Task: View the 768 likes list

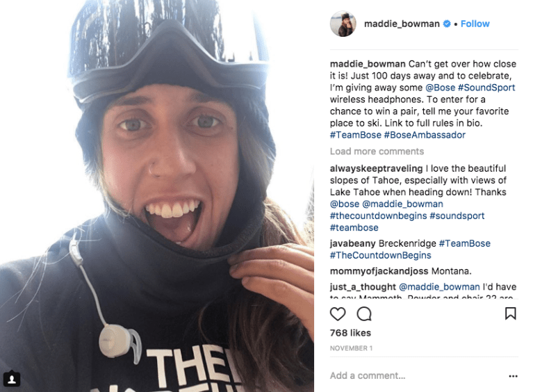Action: coord(350,333)
